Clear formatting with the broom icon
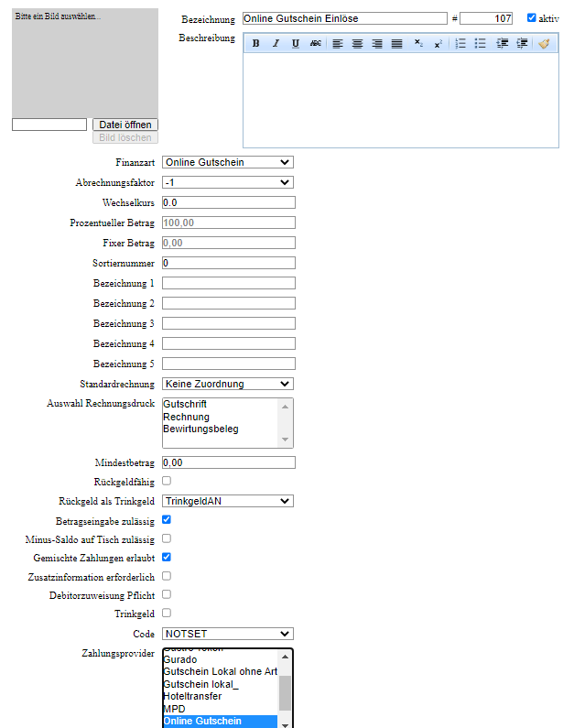Viewport: 563px width, 728px height. pyautogui.click(x=544, y=44)
